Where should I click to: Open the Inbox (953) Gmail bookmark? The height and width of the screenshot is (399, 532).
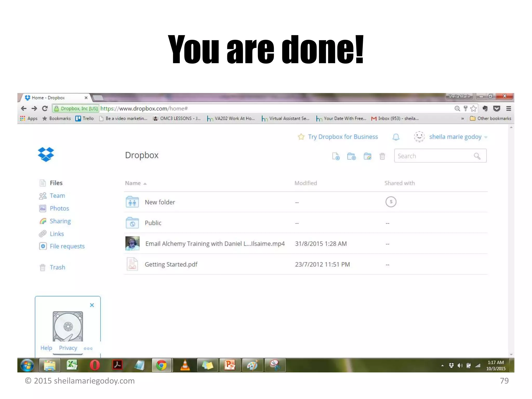click(395, 118)
